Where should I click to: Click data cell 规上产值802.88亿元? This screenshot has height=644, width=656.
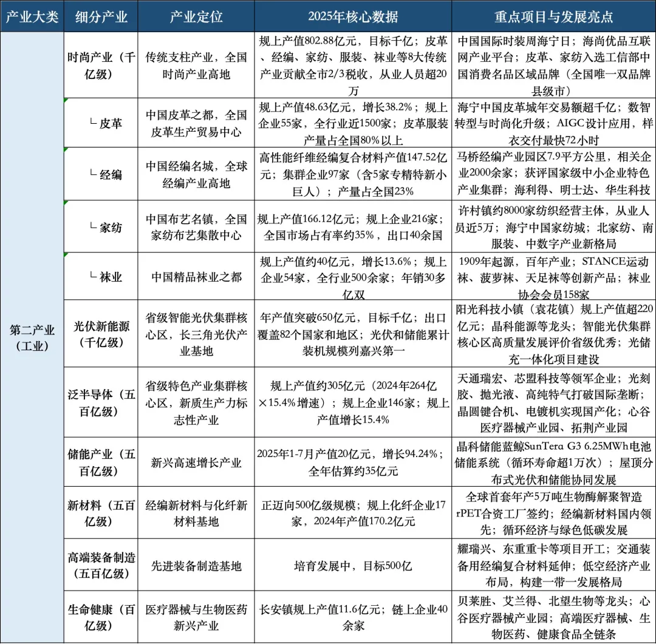click(353, 65)
